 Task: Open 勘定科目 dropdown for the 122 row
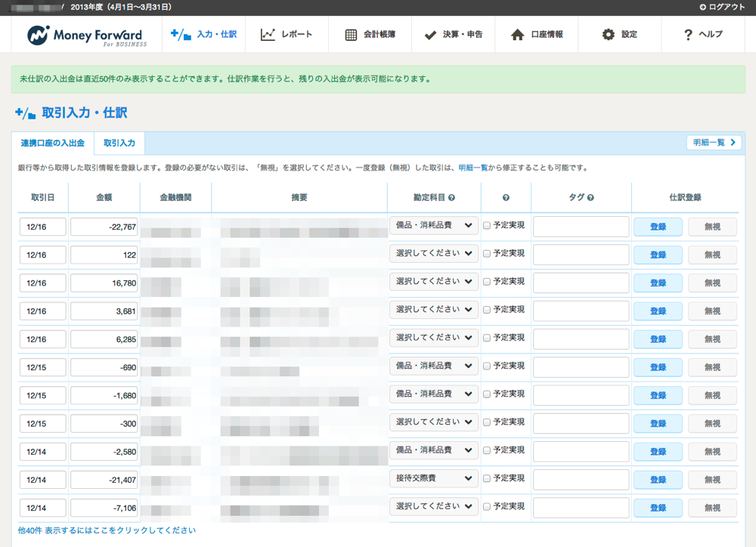[x=434, y=254]
